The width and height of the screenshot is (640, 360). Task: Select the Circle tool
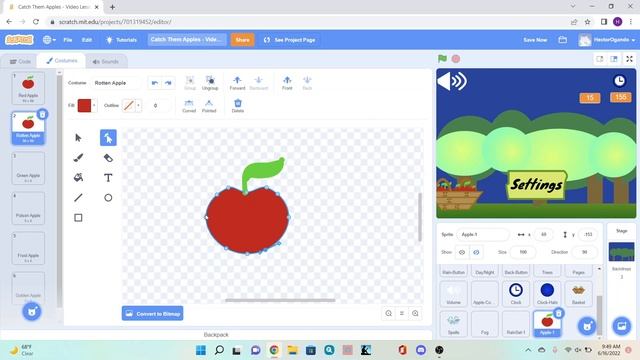click(x=108, y=198)
